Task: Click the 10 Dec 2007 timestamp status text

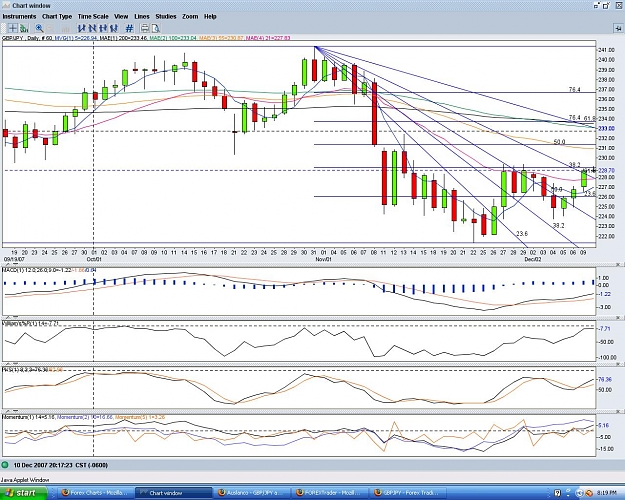Action: coord(61,465)
